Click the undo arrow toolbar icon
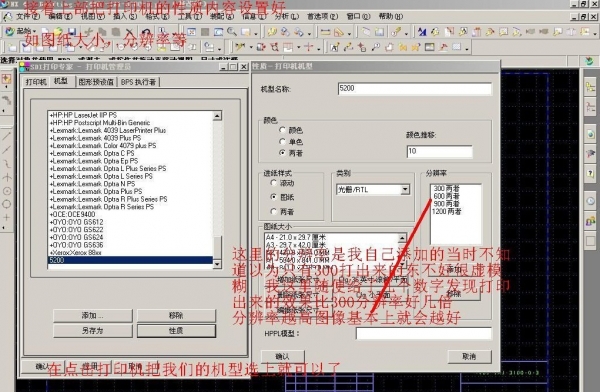600x392 pixels. (145, 32)
